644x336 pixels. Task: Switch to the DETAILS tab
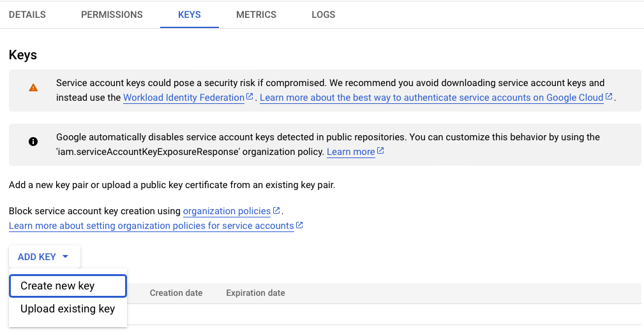pos(27,15)
